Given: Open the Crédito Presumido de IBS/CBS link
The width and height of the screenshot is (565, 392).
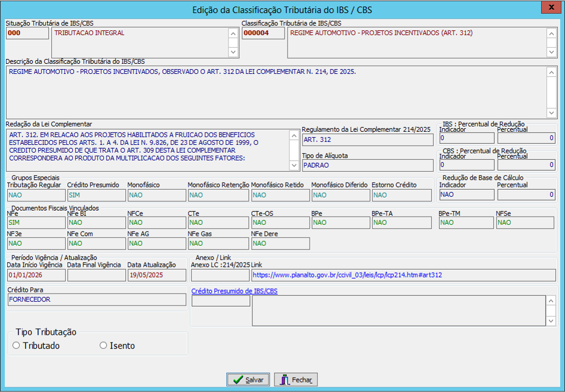Looking at the screenshot, I should [234, 291].
